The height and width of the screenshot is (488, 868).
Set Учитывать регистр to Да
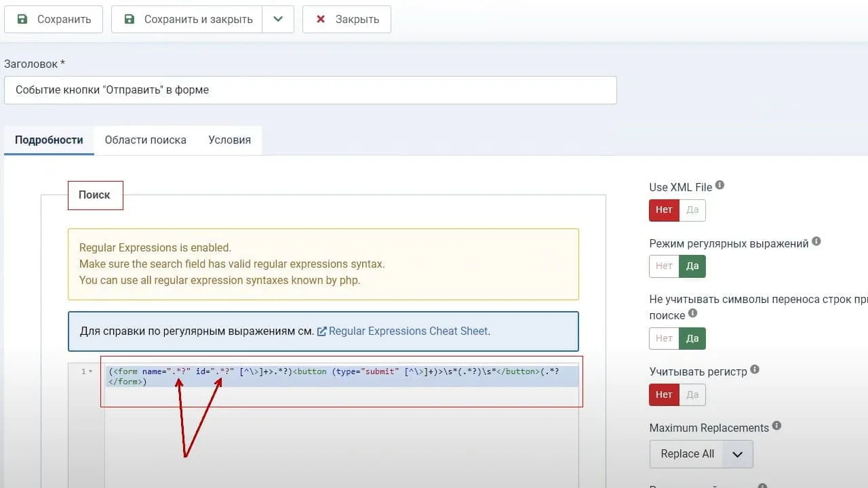point(692,394)
